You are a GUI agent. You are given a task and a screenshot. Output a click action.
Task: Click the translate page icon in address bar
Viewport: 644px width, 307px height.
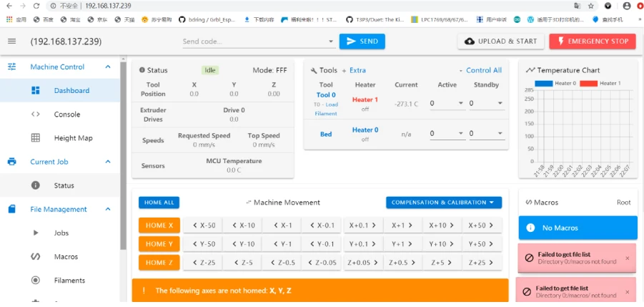pyautogui.click(x=578, y=6)
